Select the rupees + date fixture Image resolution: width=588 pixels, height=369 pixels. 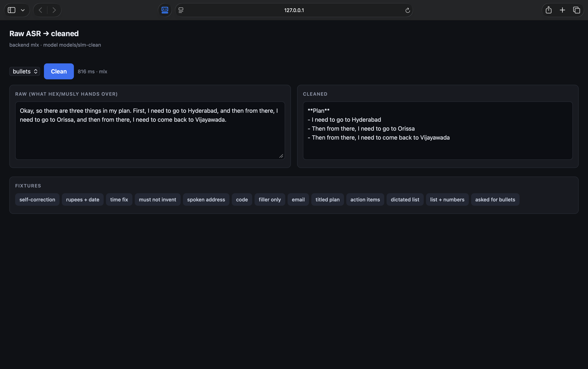83,199
